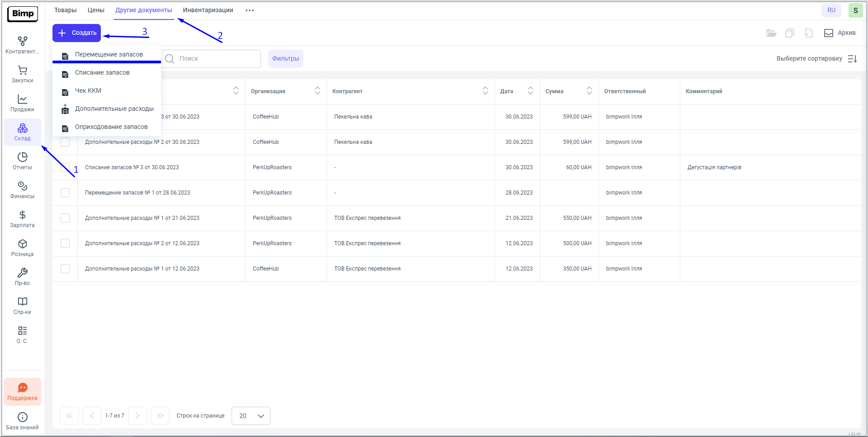This screenshot has height=437, width=868.
Task: Switch to Инвентаризации tab
Action: 208,10
